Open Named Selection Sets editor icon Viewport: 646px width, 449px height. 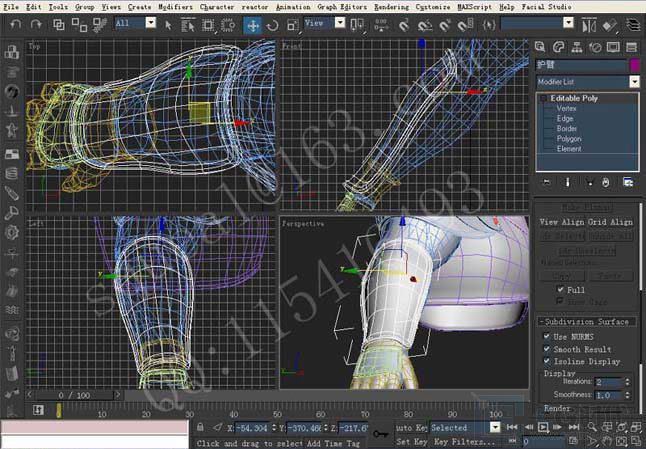pos(489,25)
